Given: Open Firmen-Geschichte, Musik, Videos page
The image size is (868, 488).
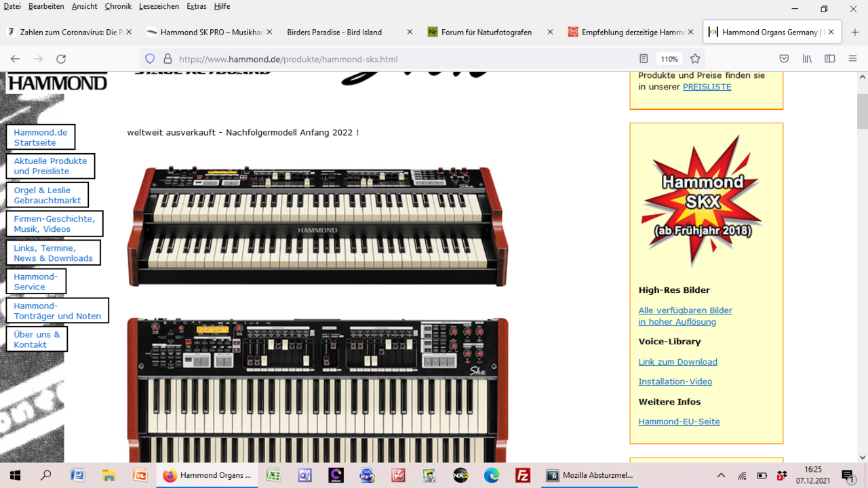Looking at the screenshot, I should pos(54,224).
